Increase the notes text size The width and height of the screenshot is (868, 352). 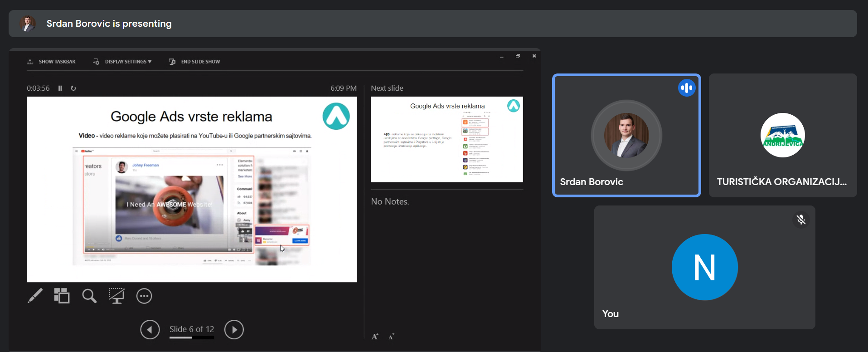click(x=375, y=337)
